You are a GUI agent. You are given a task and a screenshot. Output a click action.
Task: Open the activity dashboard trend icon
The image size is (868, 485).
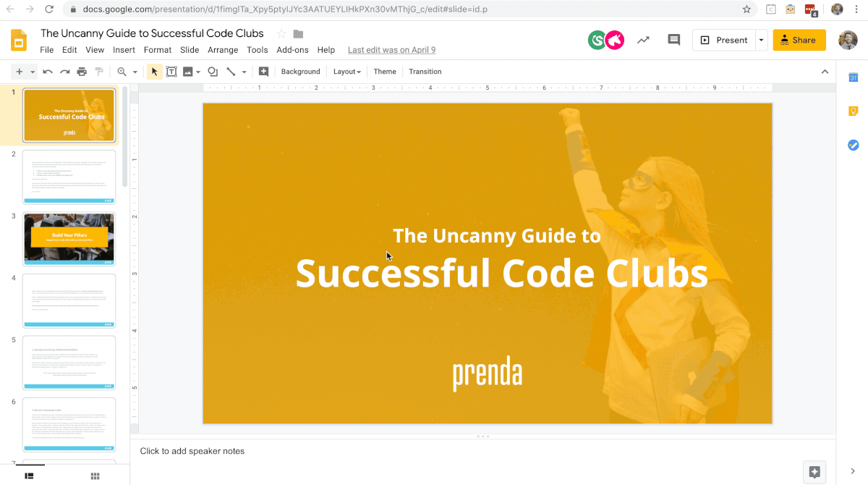tap(643, 41)
